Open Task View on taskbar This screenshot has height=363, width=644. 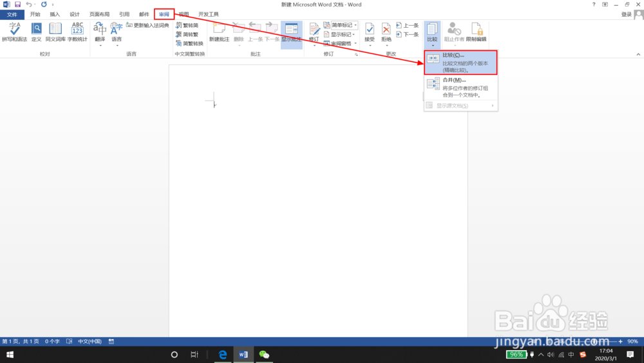click(194, 355)
